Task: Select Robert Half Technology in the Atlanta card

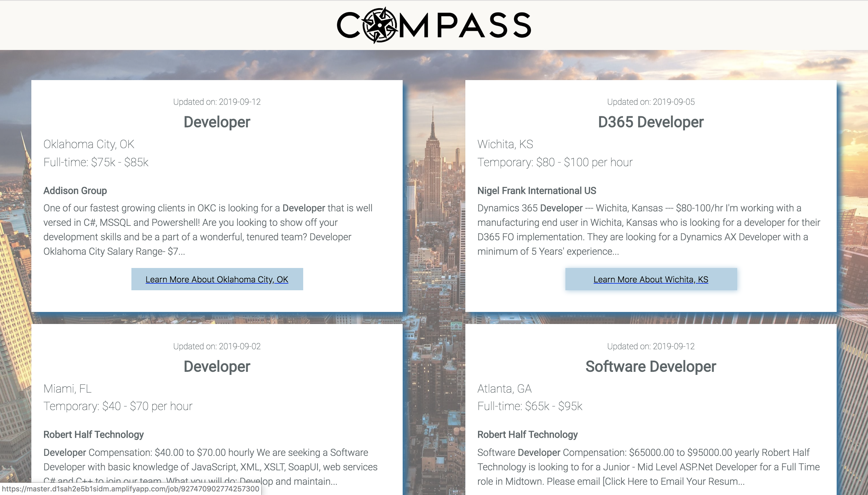Action: [527, 434]
